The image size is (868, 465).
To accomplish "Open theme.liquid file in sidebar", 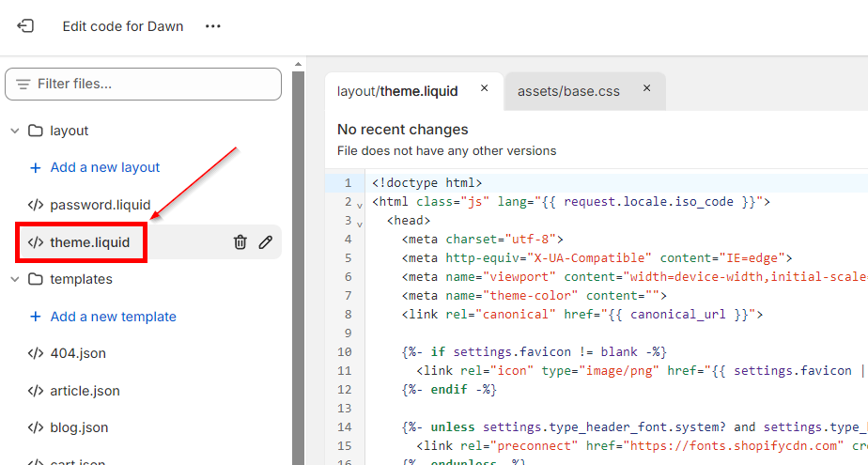I will point(89,242).
